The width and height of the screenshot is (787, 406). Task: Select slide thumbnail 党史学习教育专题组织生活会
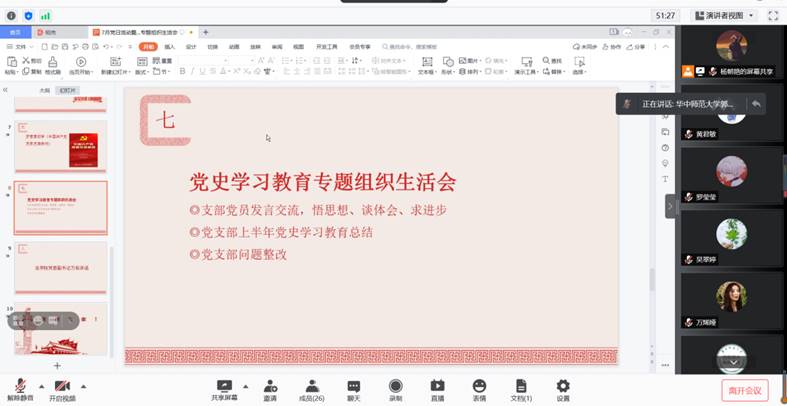[61, 208]
